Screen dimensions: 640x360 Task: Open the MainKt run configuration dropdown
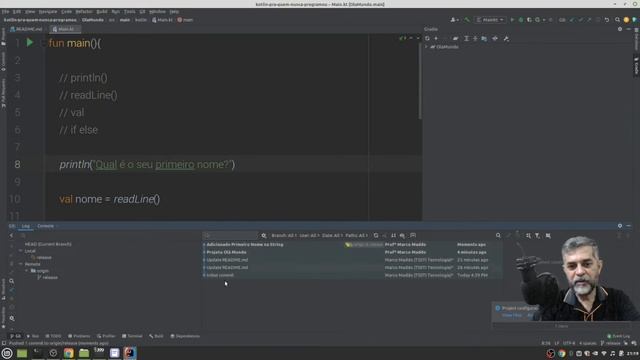tap(490, 20)
